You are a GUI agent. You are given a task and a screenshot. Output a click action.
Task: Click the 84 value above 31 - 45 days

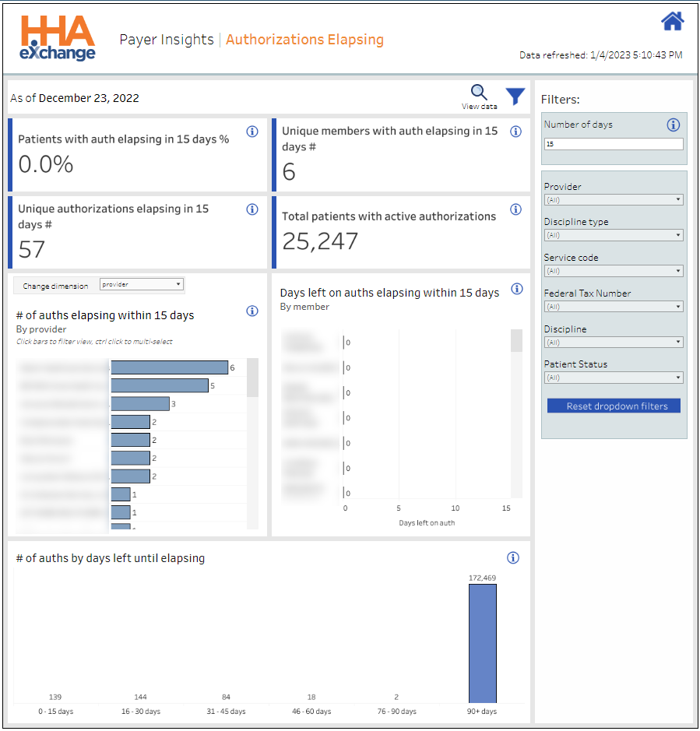click(226, 697)
